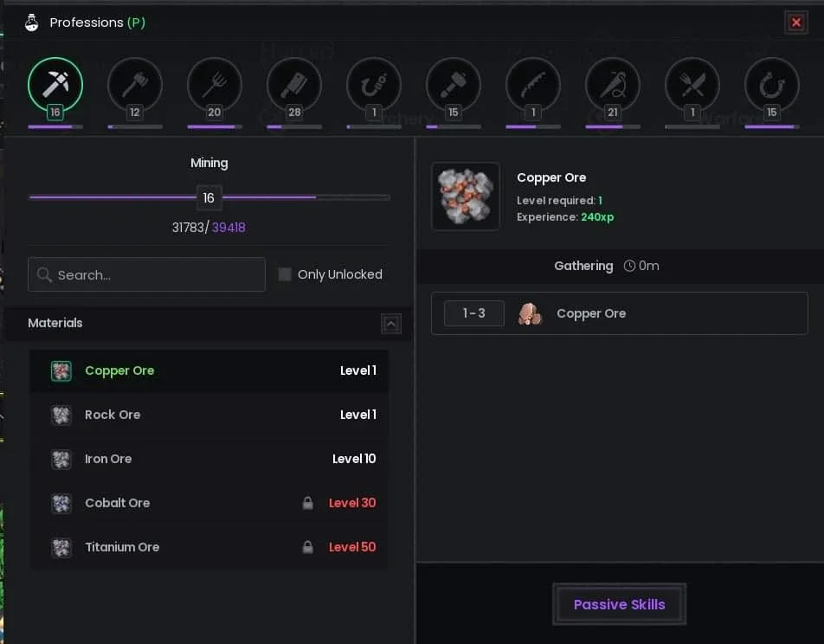Close the Professions window
Image resolution: width=824 pixels, height=644 pixels.
(796, 23)
